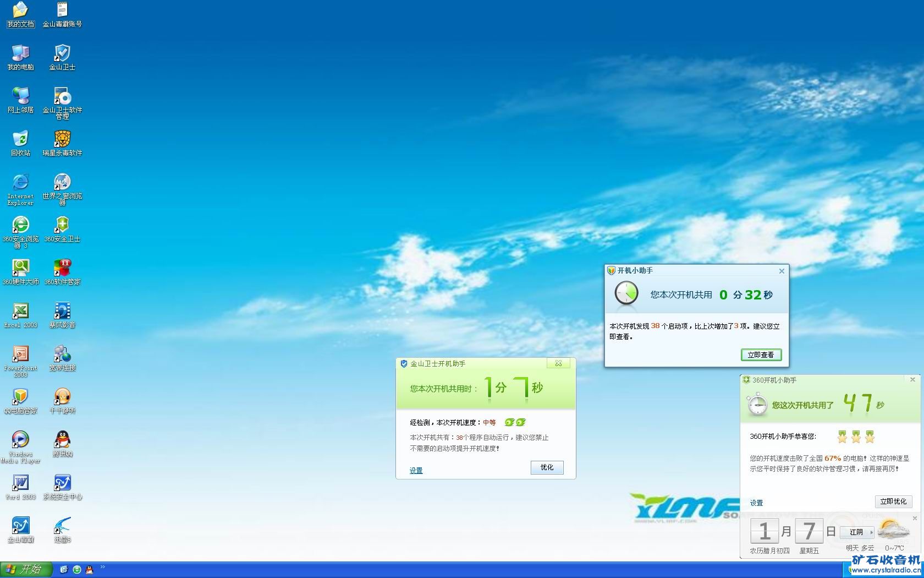
Task: Open 设置 link in 360开机小助手
Action: pos(756,503)
